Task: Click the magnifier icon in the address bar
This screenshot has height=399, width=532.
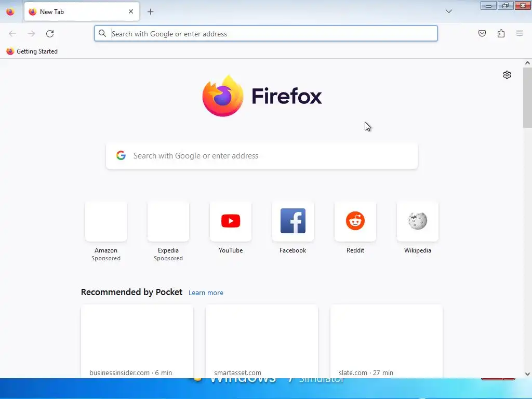Action: click(x=102, y=33)
